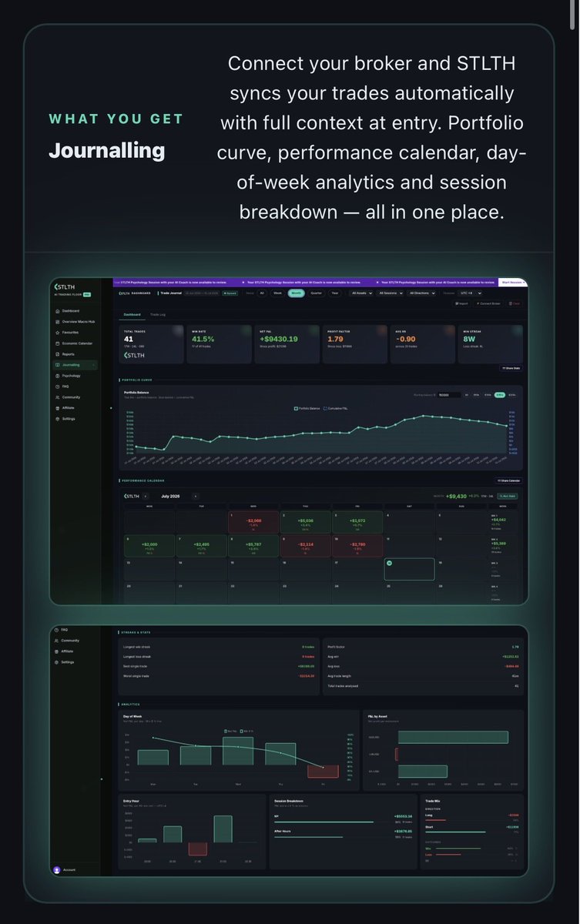580x924 pixels.
Task: Open Settings icon in upper screenshot sidebar
Action: coord(58,419)
